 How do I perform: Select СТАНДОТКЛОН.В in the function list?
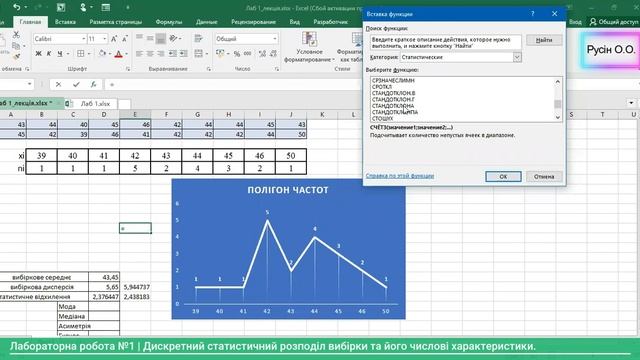click(393, 93)
